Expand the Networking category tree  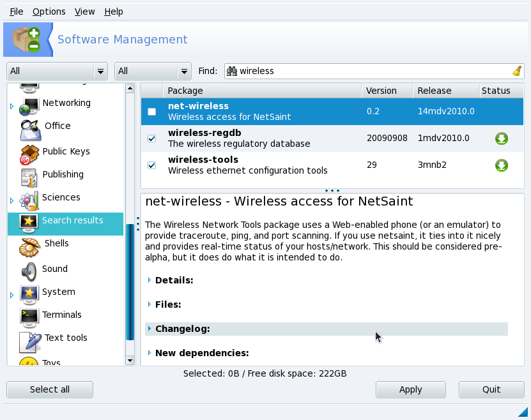12,106
